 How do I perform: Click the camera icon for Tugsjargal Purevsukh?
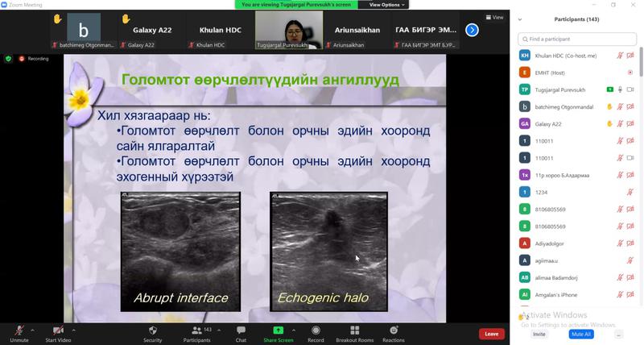click(630, 89)
